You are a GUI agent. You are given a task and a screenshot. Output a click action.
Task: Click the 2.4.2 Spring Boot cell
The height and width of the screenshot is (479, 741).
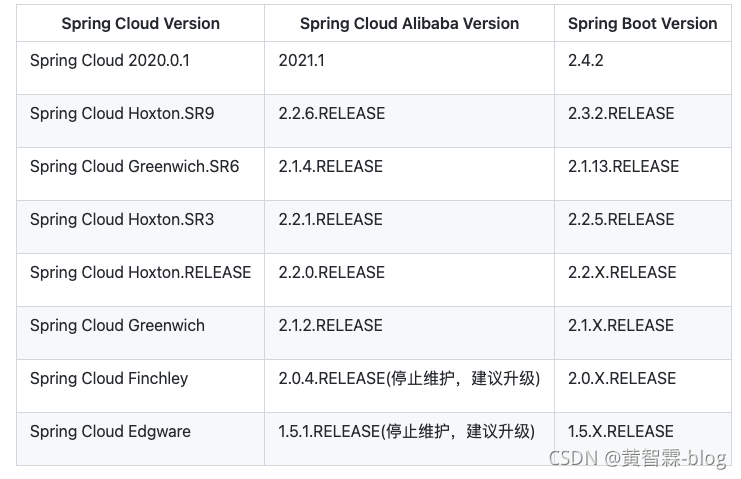[x=586, y=61]
